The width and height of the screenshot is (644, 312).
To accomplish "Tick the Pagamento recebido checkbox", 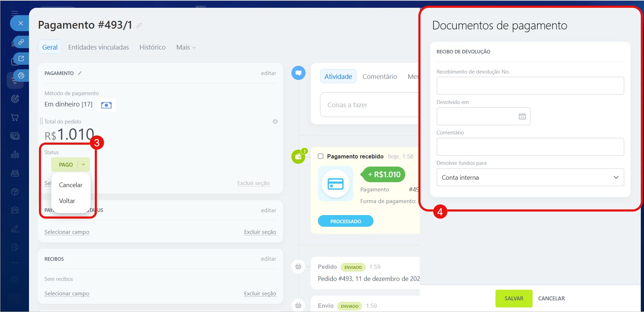I will [321, 156].
